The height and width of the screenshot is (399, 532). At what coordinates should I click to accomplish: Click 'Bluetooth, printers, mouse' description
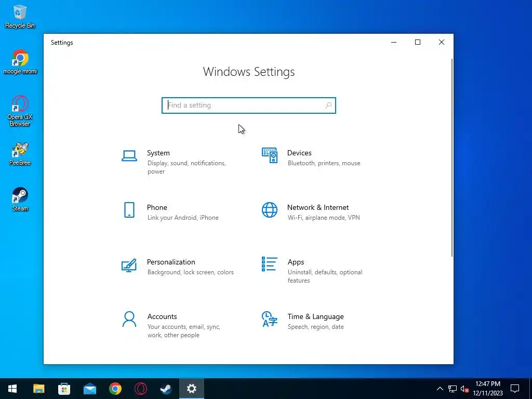tap(324, 163)
